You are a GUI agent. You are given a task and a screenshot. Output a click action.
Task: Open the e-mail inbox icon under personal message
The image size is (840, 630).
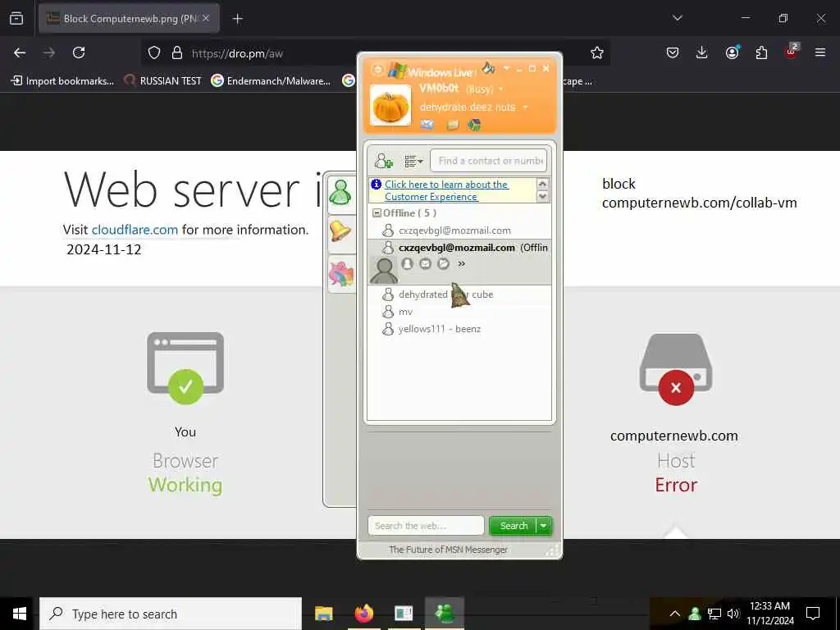427,125
